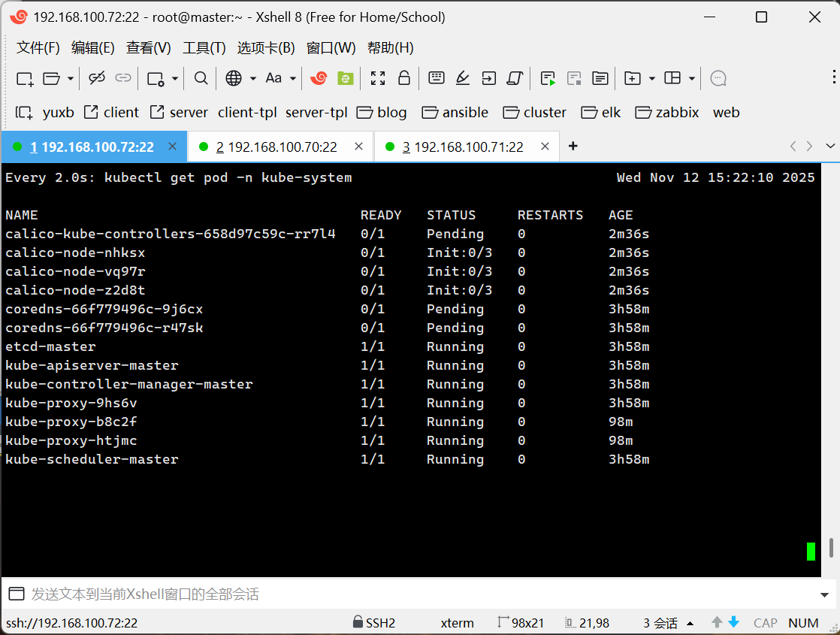
Task: Click the Font Aa icon
Action: 273,78
